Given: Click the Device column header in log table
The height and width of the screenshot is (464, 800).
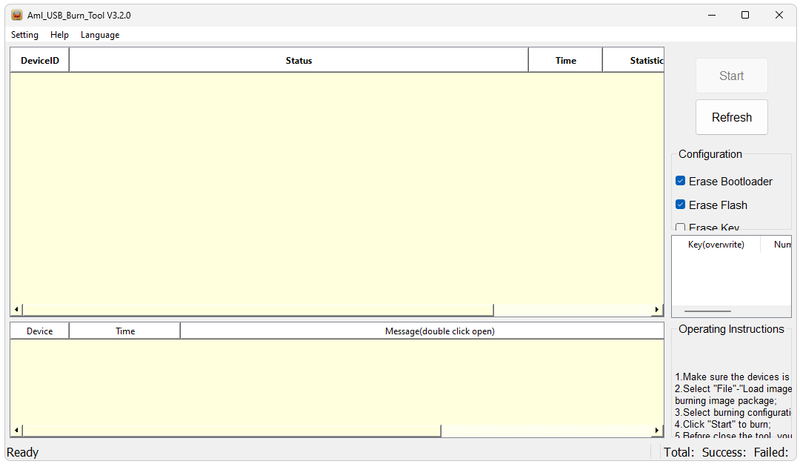Looking at the screenshot, I should click(x=40, y=331).
